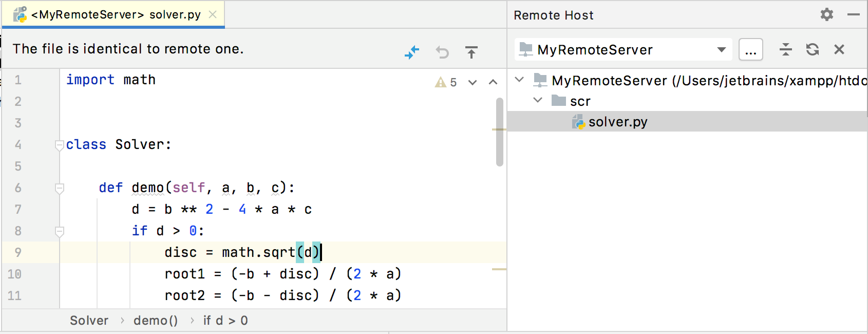Select the solver.py editor tab
This screenshot has height=334, width=868.
[x=116, y=15]
